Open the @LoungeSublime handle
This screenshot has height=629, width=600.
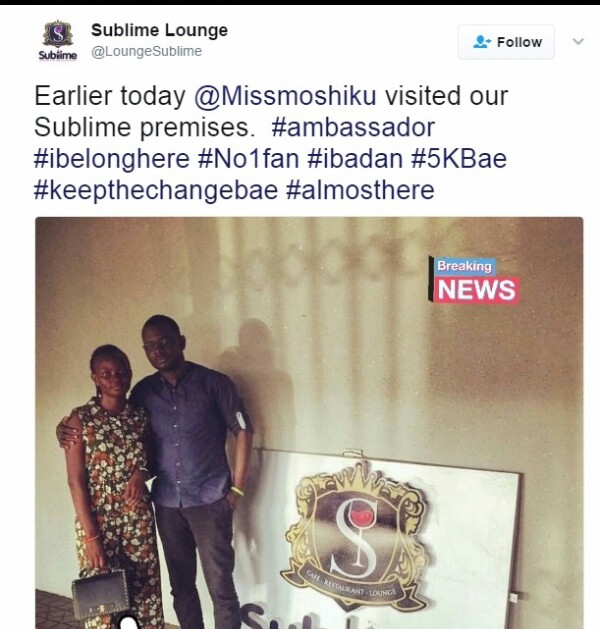tap(146, 52)
